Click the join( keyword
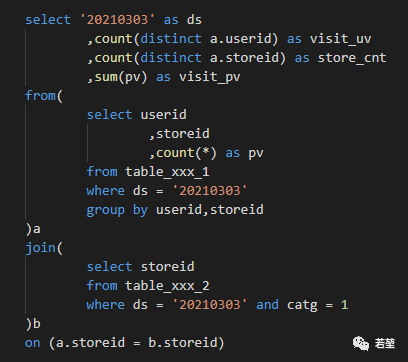This screenshot has width=408, height=362. 44,248
